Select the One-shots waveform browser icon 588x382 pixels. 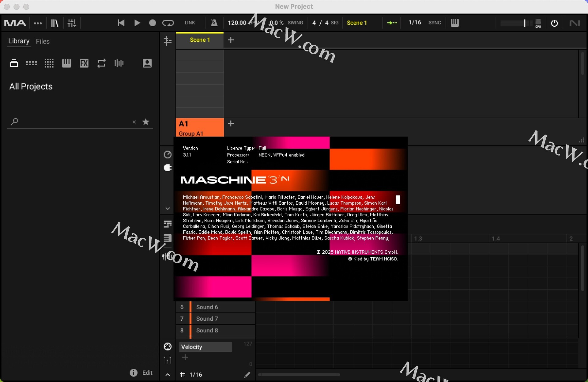click(119, 63)
